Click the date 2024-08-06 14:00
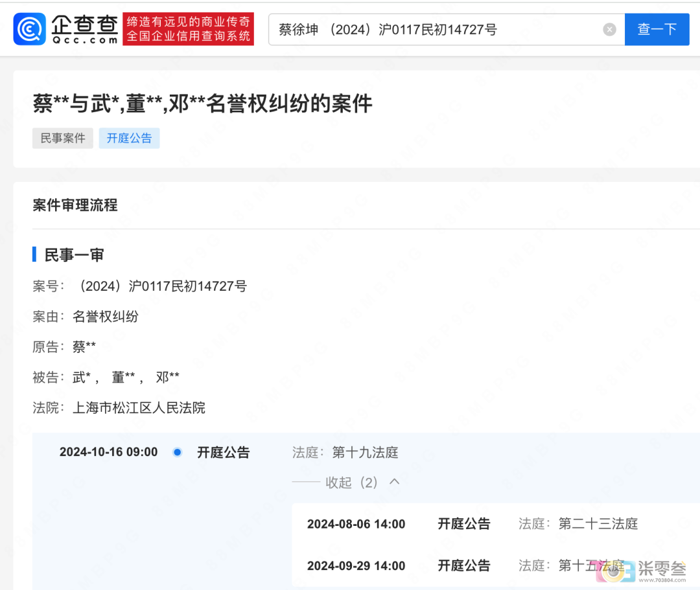The image size is (700, 590). point(356,524)
